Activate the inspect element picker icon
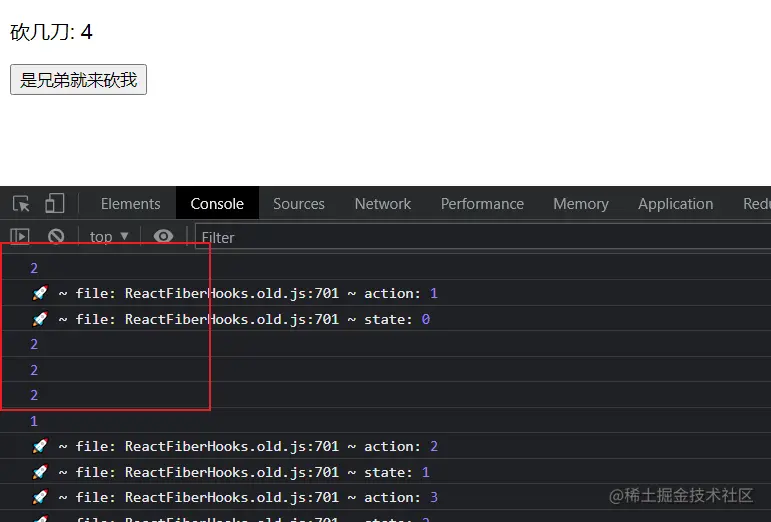Image resolution: width=771 pixels, height=522 pixels. tap(21, 203)
